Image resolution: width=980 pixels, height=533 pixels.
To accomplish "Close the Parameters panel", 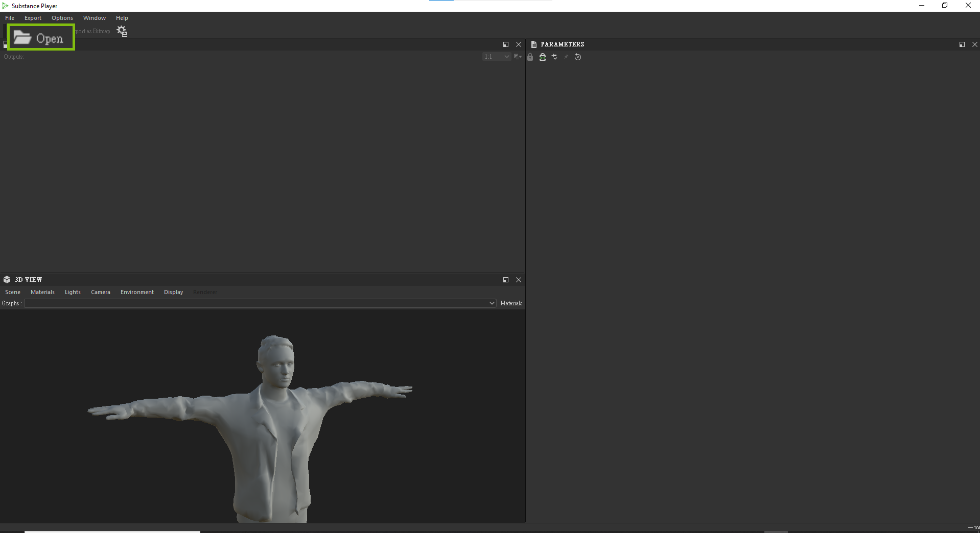I will (975, 44).
